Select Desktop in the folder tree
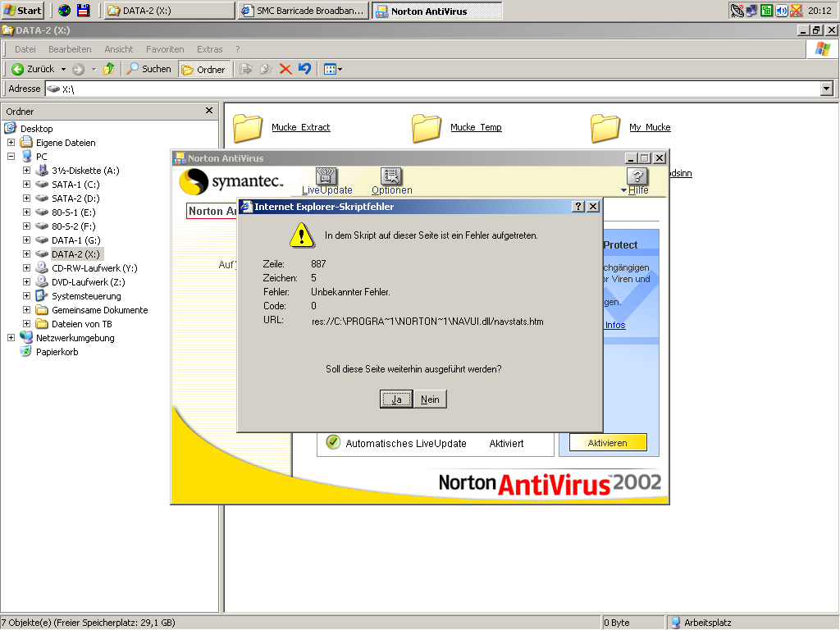 tap(36, 129)
